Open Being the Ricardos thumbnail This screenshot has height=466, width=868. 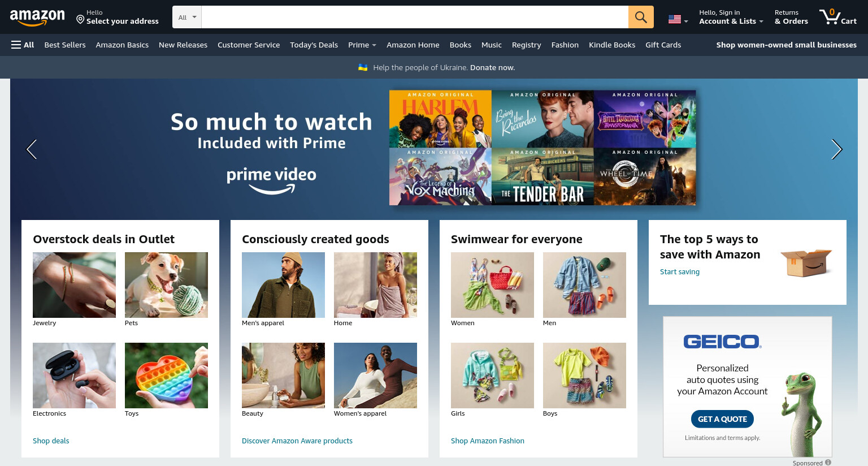542,119
